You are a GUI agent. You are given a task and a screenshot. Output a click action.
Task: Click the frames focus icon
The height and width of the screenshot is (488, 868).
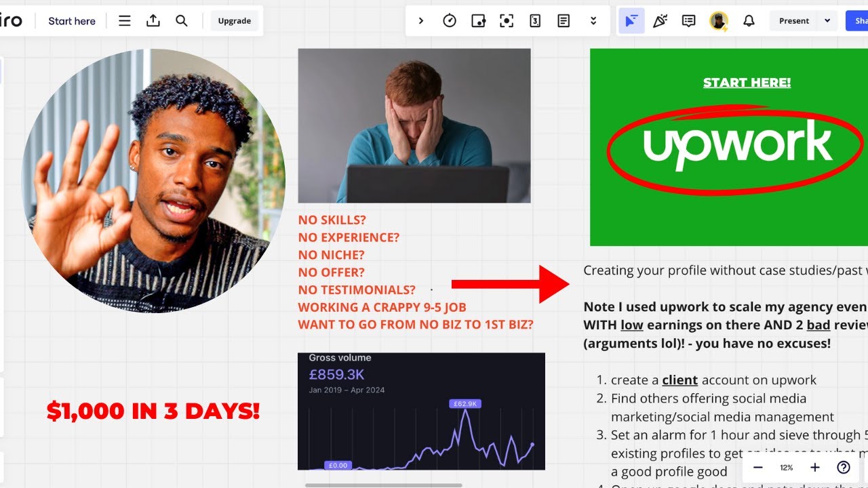507,21
